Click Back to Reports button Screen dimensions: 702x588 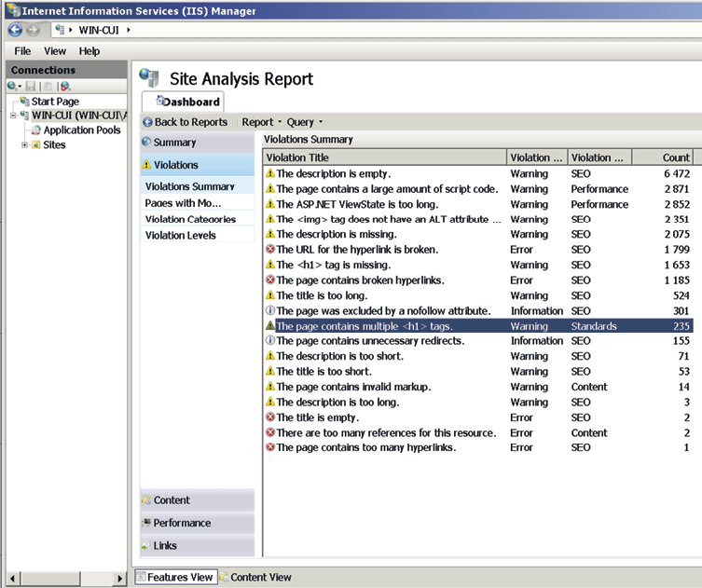[x=186, y=122]
